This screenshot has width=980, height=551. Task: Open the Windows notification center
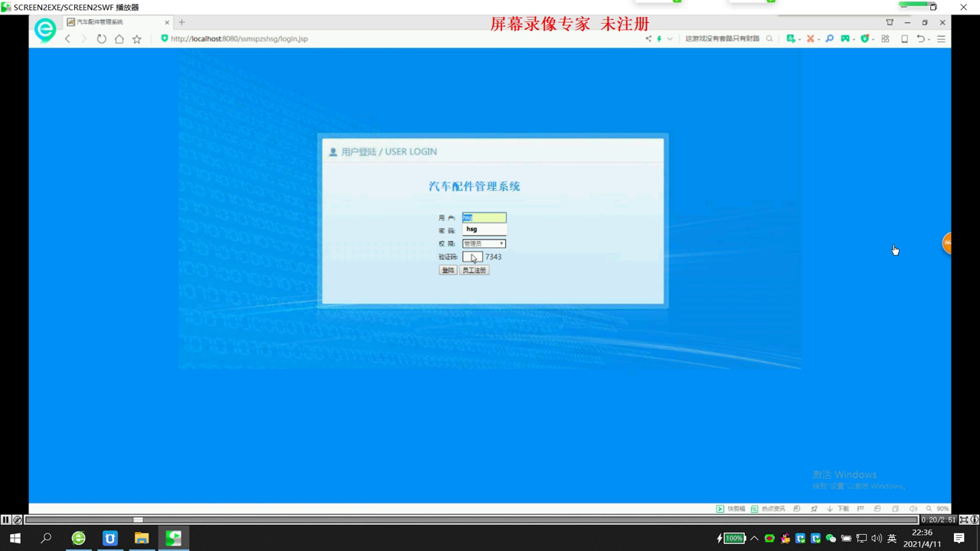pos(959,539)
